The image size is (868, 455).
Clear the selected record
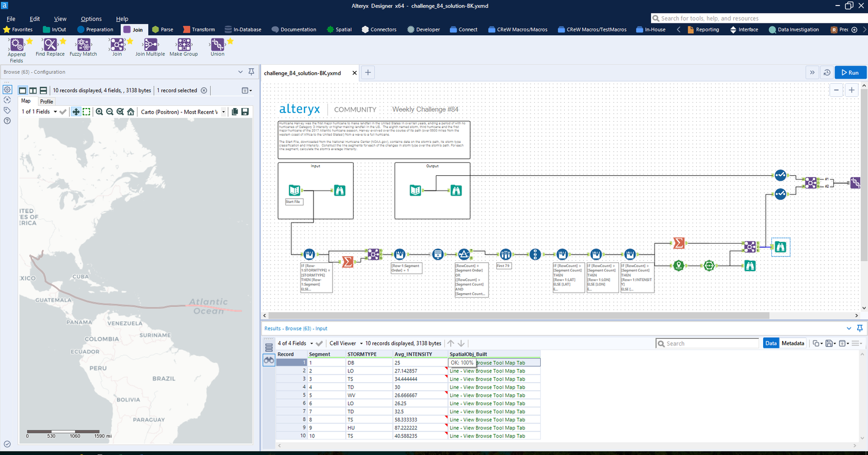(204, 91)
